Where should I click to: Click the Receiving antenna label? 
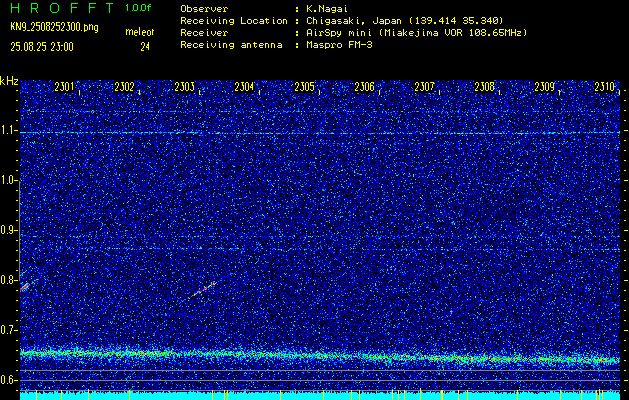(x=231, y=45)
